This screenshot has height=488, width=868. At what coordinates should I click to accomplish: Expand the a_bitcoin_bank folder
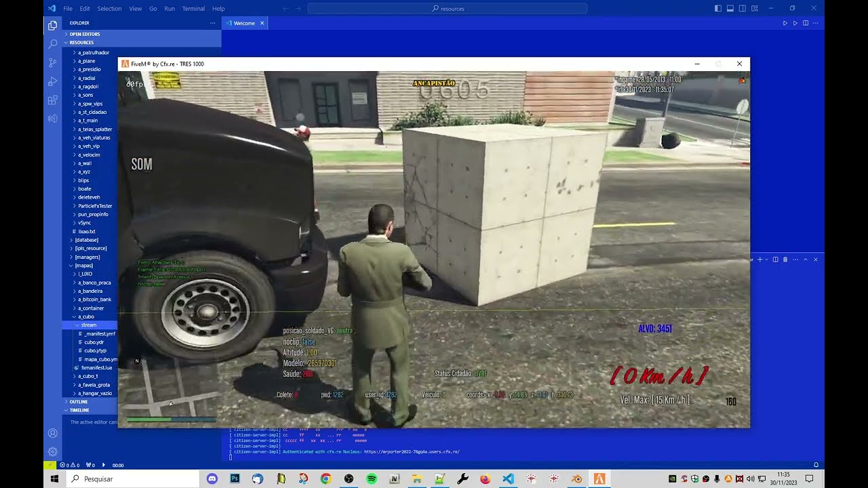(90, 300)
